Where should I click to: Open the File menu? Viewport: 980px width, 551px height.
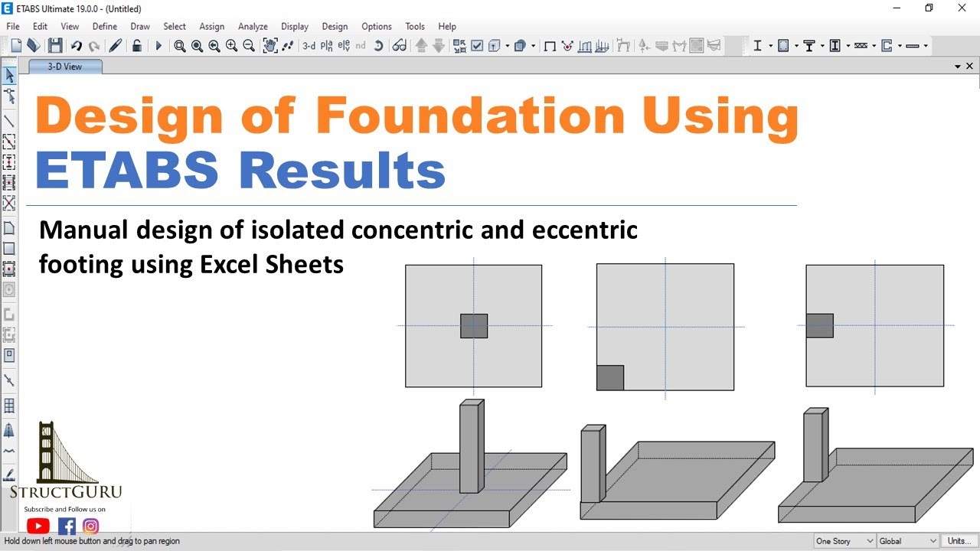(13, 26)
